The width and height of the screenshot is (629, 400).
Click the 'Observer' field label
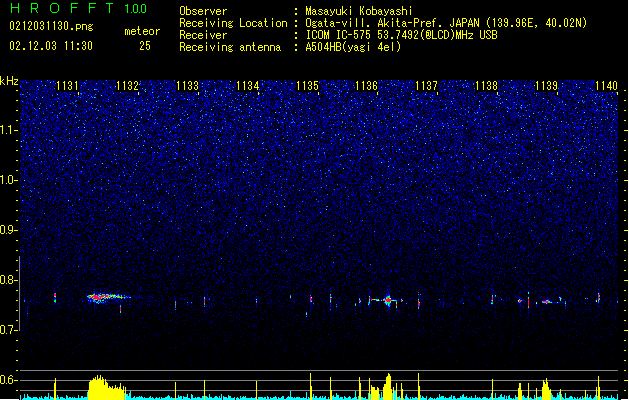pos(203,11)
